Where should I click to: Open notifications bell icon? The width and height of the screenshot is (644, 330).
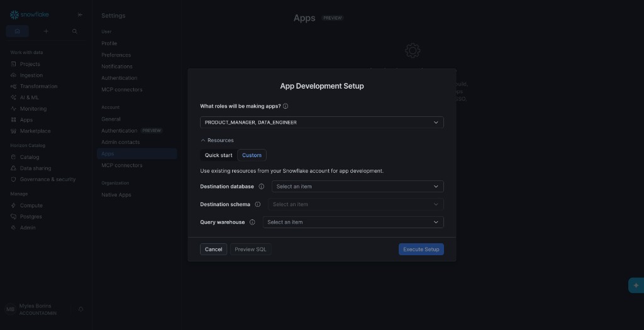pyautogui.click(x=81, y=309)
